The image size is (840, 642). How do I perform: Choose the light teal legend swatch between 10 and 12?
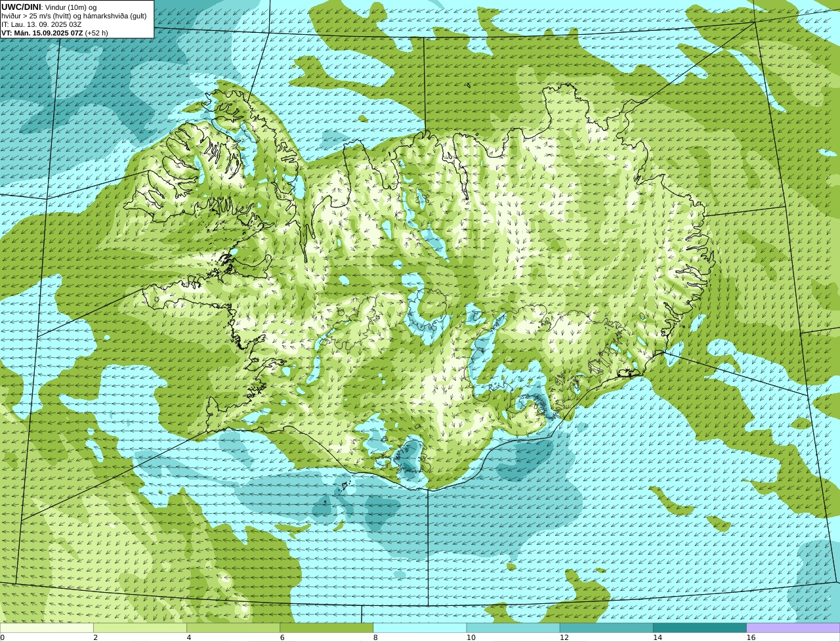tap(513, 628)
